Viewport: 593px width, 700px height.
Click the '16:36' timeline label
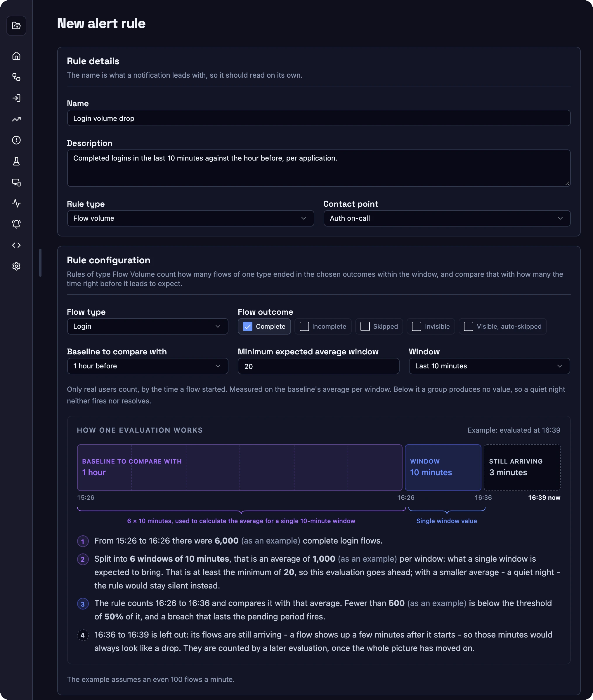coord(483,497)
